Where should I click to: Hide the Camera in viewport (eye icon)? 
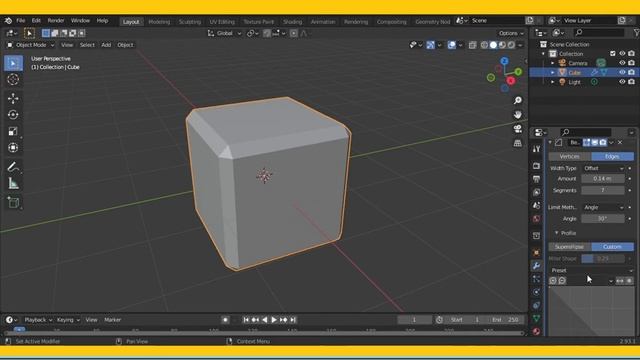pos(622,63)
